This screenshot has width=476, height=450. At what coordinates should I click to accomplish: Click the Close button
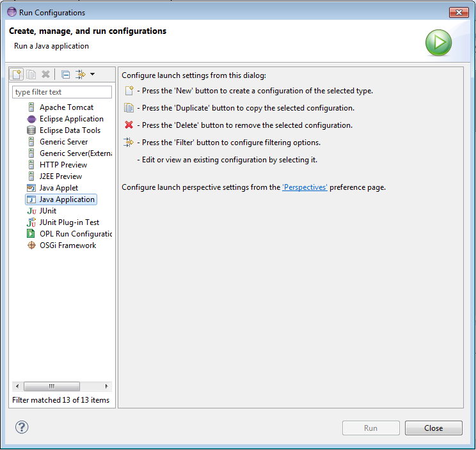[433, 428]
